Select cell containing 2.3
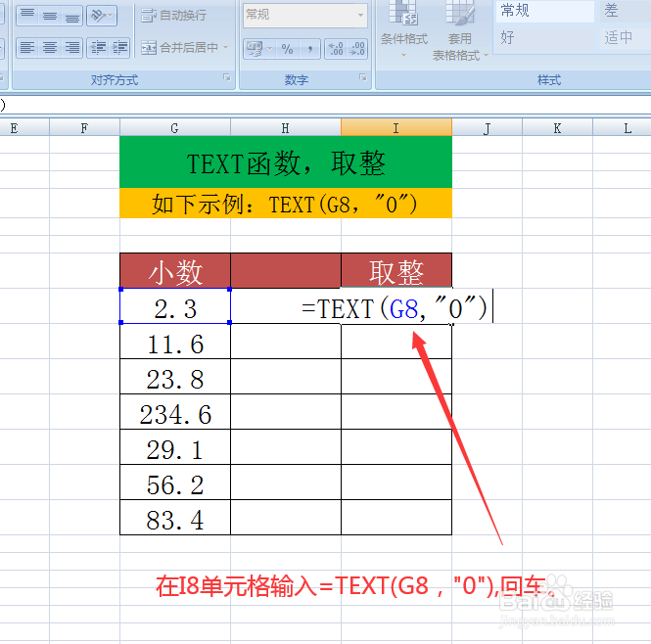 click(x=175, y=306)
